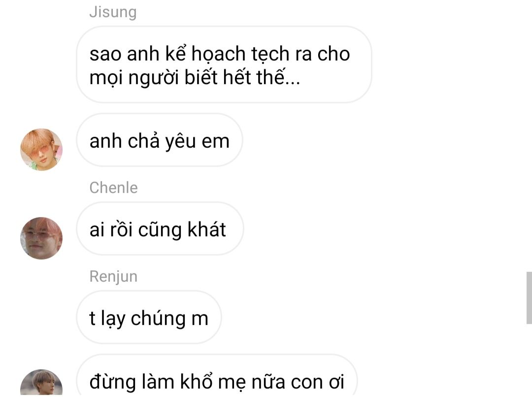Select the message 'anh chả yêu em'
Viewport: 532px width, 397px height.
point(160,140)
